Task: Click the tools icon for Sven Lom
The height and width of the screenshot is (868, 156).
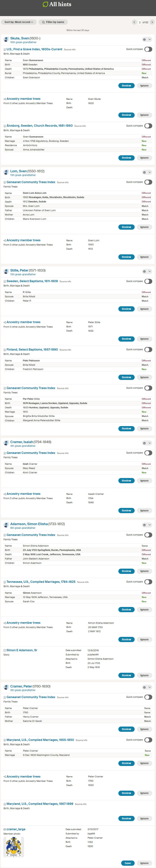Action: (144, 172)
